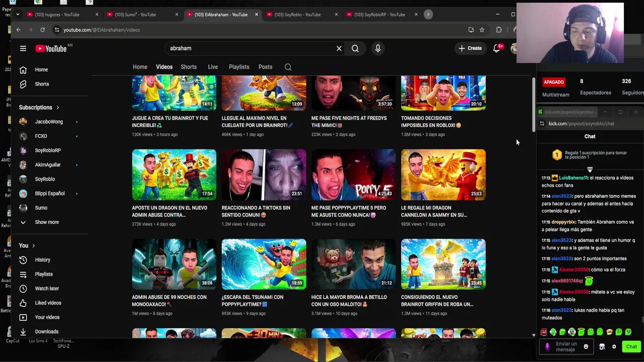Open ESCAPA DEL TSUNAMI CON POPPYPLAYTIME thumbnail
Viewport: 644px width, 362px height.
(x=264, y=264)
